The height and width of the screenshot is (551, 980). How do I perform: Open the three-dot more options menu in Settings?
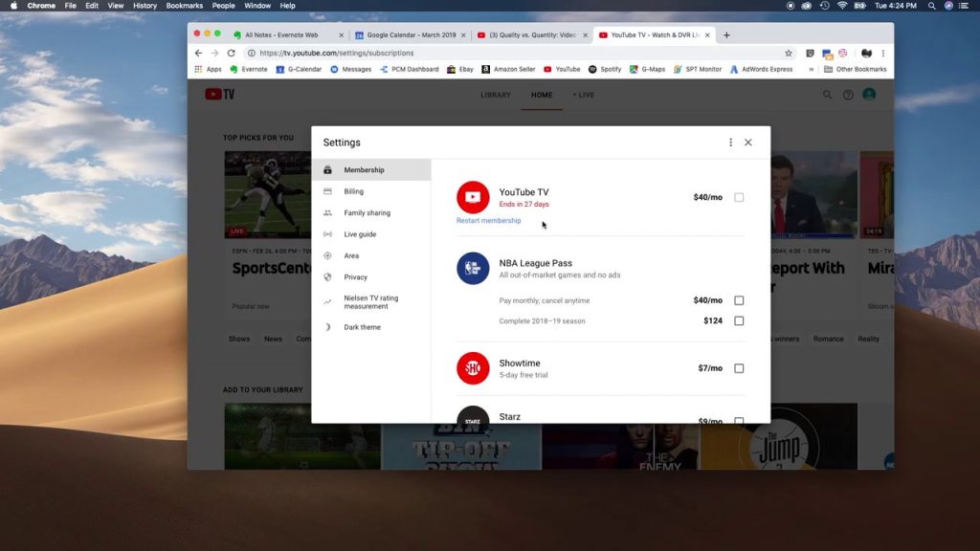[x=730, y=143]
